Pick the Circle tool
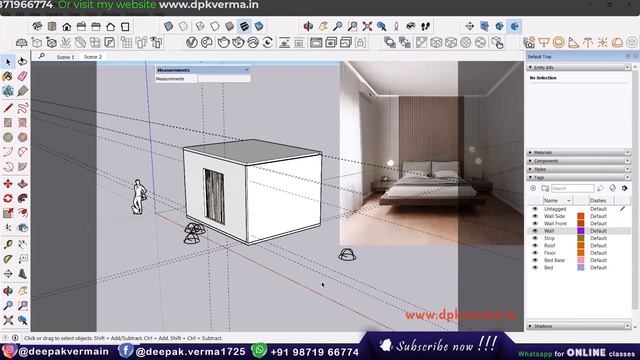This screenshot has height=360, width=640. tap(8, 137)
